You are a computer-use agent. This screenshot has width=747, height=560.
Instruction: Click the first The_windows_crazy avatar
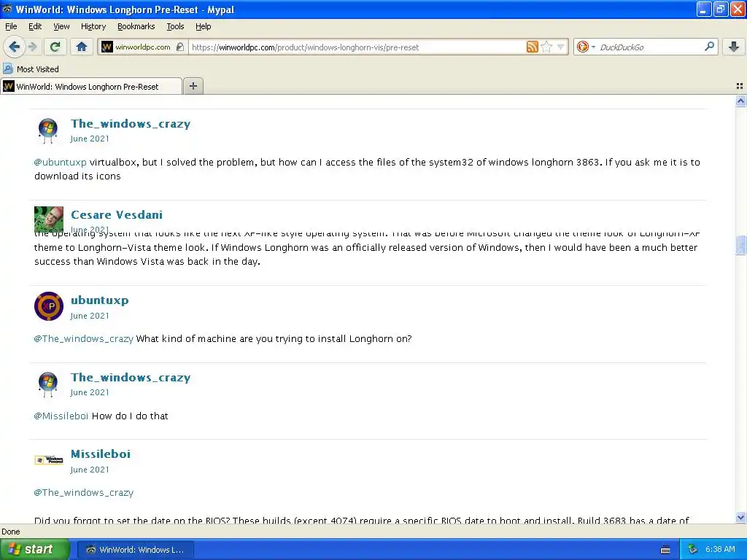[48, 131]
